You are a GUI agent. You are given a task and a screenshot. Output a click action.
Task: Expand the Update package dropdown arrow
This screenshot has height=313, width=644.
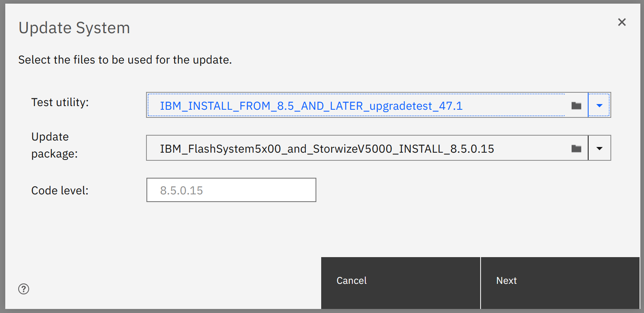600,148
